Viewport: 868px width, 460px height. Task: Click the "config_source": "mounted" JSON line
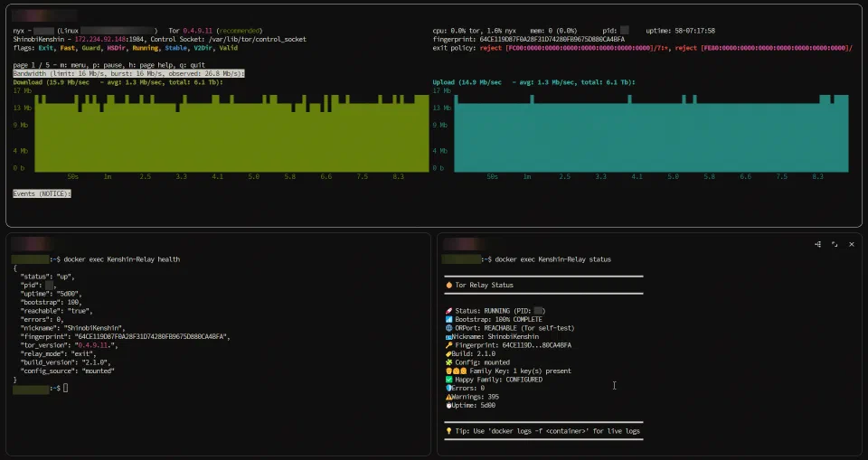pos(67,371)
